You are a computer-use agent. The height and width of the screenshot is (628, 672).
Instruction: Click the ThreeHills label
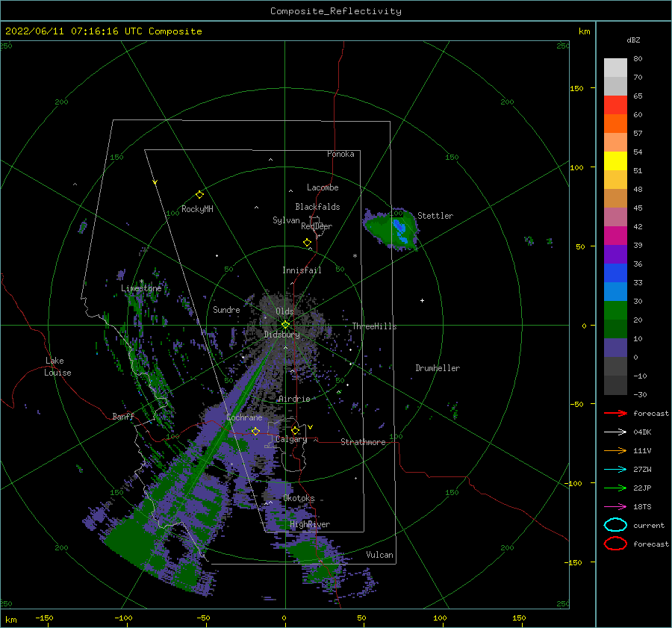pyautogui.click(x=374, y=326)
